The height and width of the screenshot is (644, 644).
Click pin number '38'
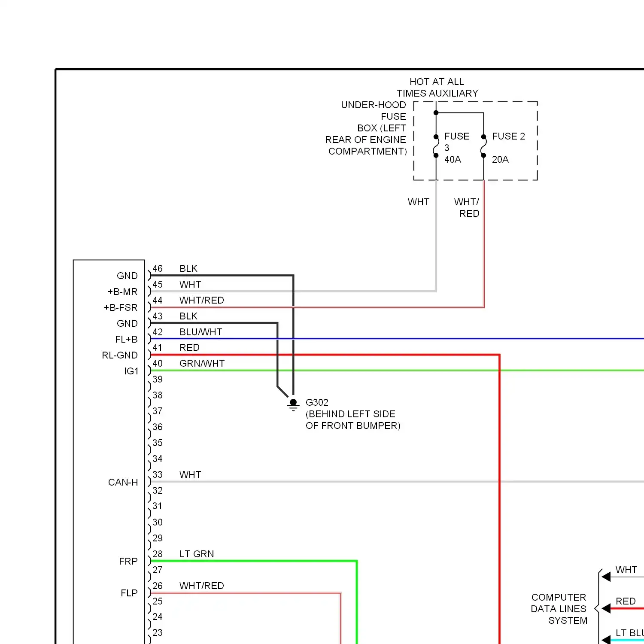(x=158, y=395)
